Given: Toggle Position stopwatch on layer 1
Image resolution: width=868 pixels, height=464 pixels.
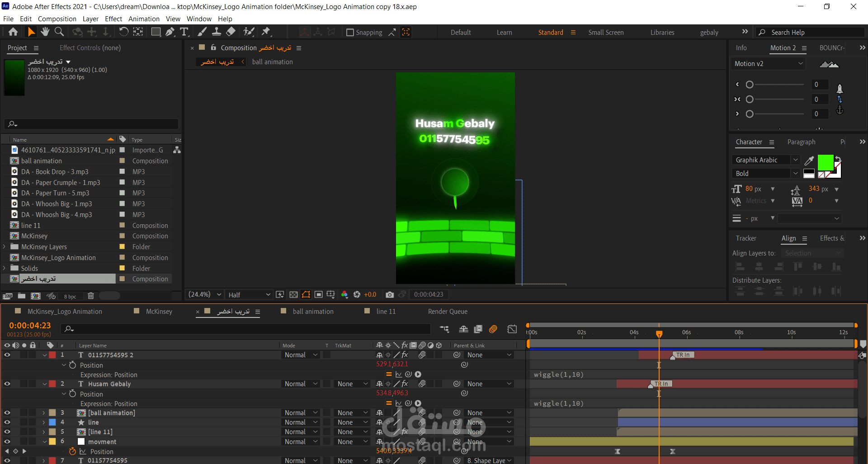Looking at the screenshot, I should (72, 365).
